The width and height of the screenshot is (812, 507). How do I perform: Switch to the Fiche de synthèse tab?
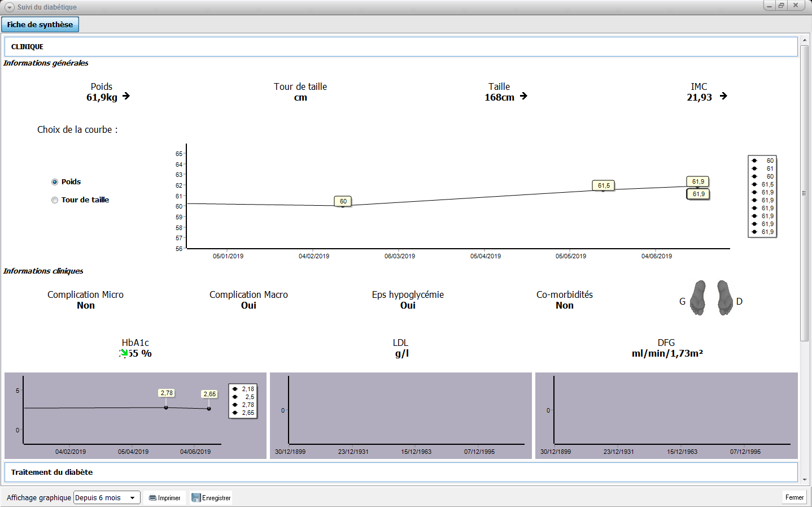tap(40, 24)
